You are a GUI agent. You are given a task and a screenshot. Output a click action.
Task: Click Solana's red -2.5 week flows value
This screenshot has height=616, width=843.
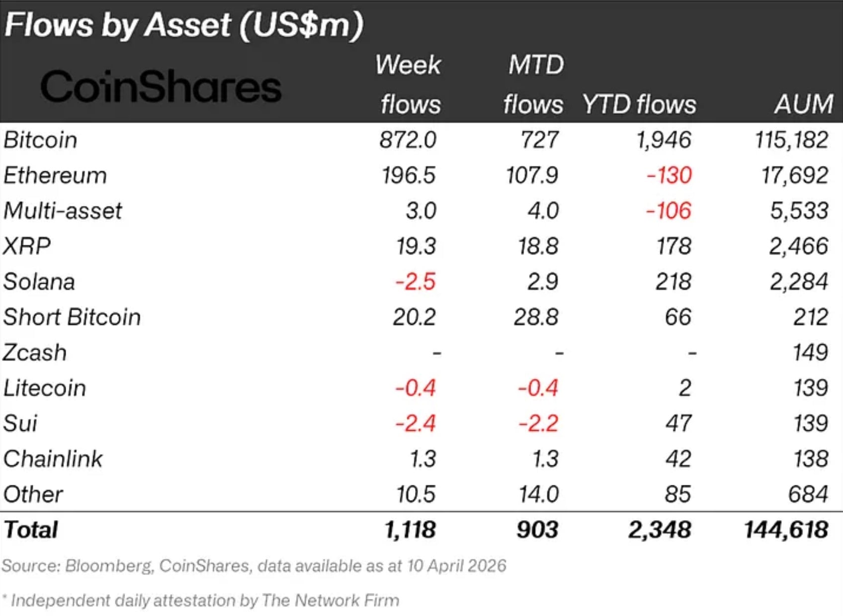click(x=416, y=282)
